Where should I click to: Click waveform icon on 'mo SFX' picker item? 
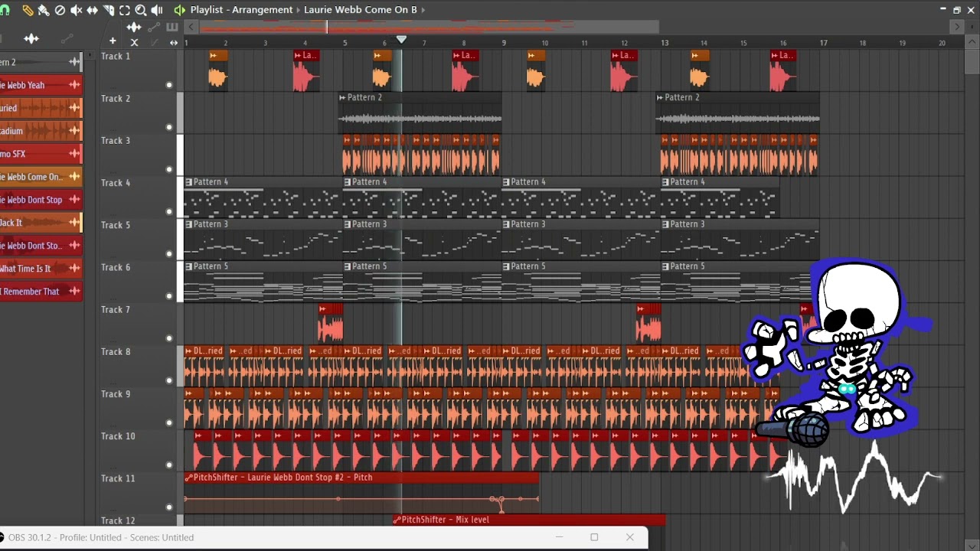pos(74,154)
